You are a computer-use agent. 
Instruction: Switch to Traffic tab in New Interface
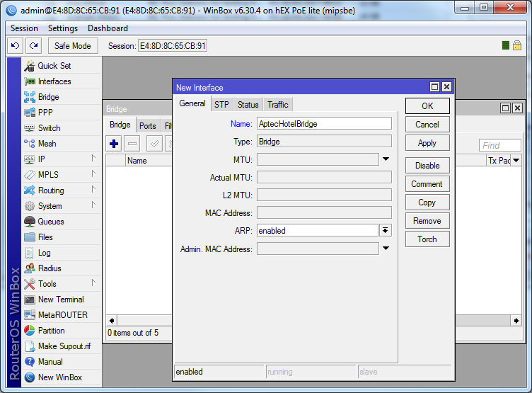coord(278,105)
